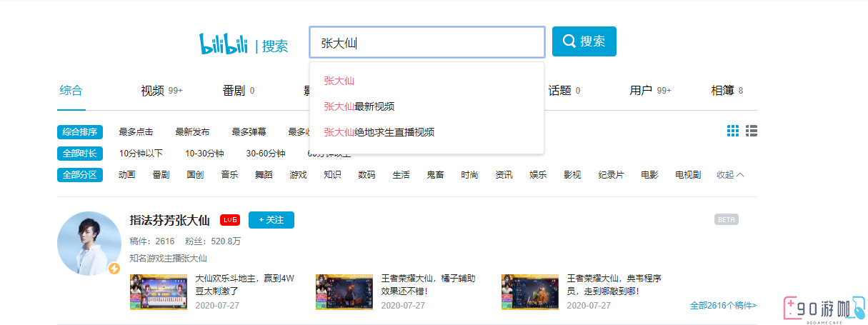Viewport: 868px width, 325px height.
Task: Filter by 娱乐 category
Action: click(x=538, y=175)
